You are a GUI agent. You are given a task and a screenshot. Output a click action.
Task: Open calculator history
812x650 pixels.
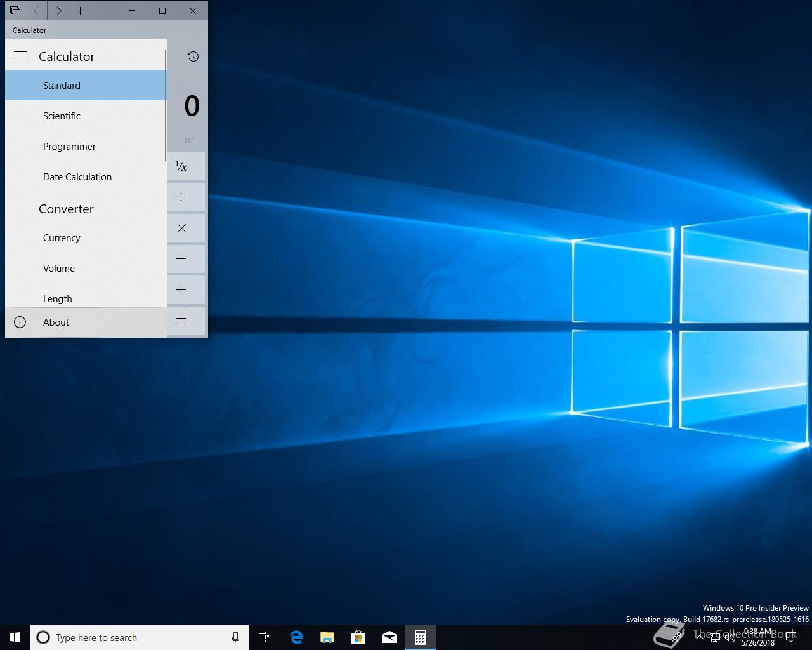[193, 56]
